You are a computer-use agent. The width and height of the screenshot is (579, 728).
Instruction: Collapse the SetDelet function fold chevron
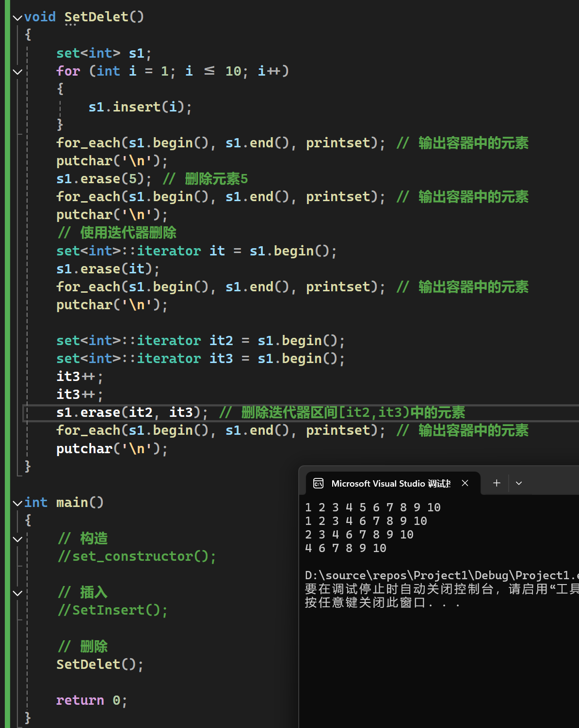(x=17, y=18)
